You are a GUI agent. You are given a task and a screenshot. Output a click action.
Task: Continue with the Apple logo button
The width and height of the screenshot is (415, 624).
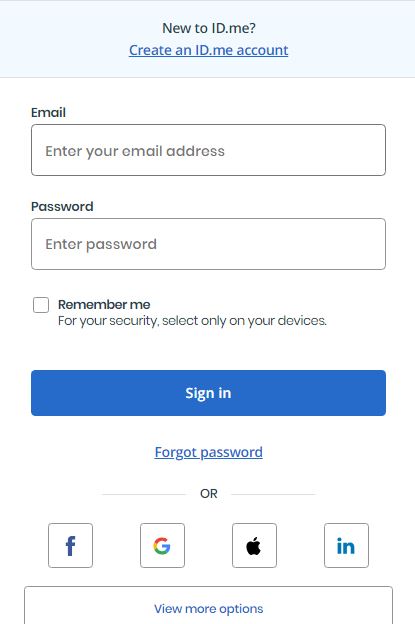(254, 545)
